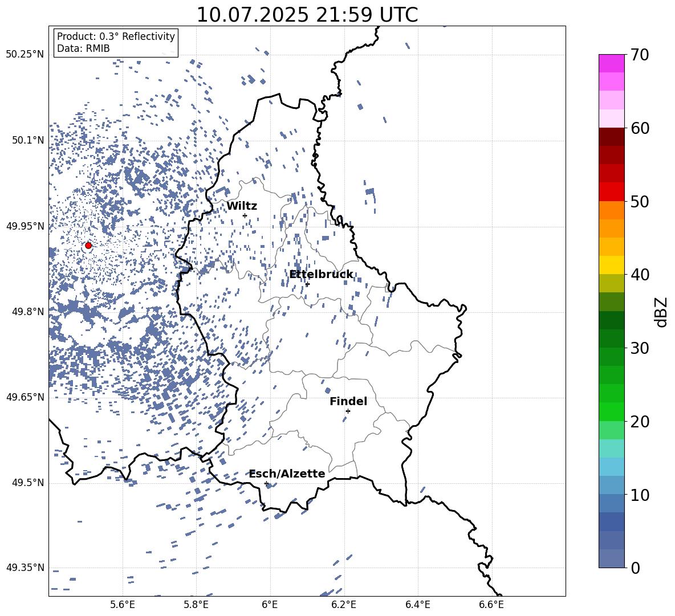Click the 49.65°N latitude label
Image resolution: width=675 pixels, height=616 pixels.
[25, 397]
